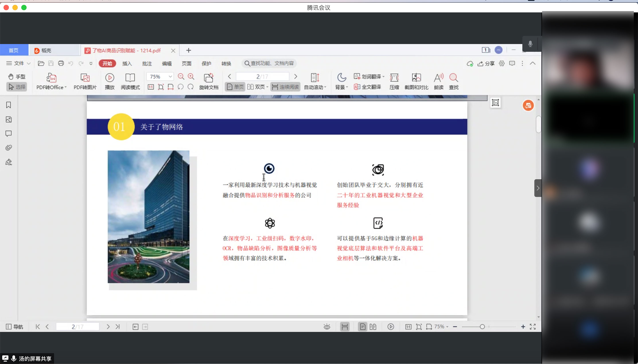Switch to the 批注 ribbon tab

pos(147,64)
